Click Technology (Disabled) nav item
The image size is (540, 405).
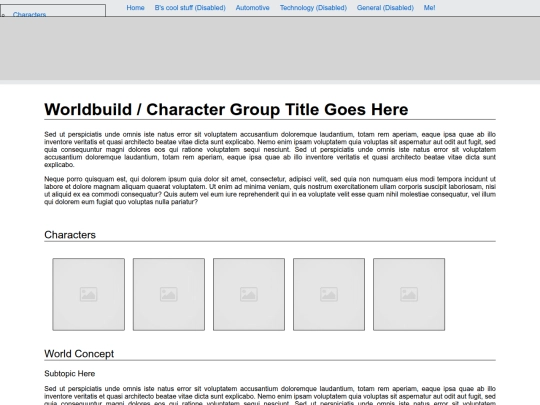click(313, 8)
